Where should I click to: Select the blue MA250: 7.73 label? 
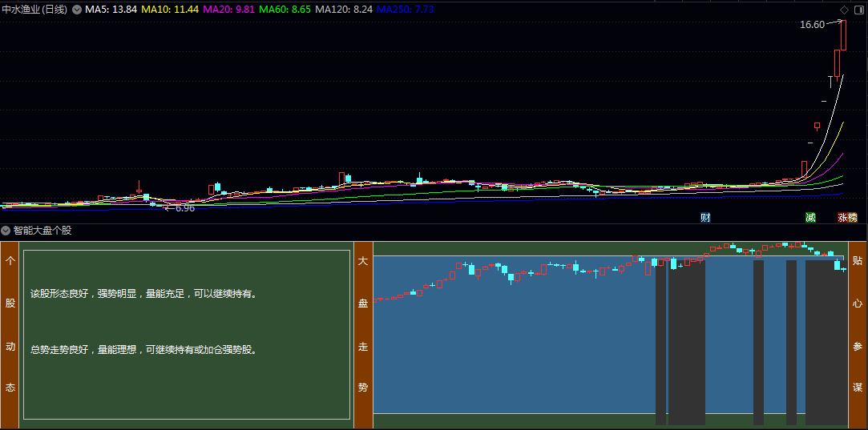tap(406, 10)
